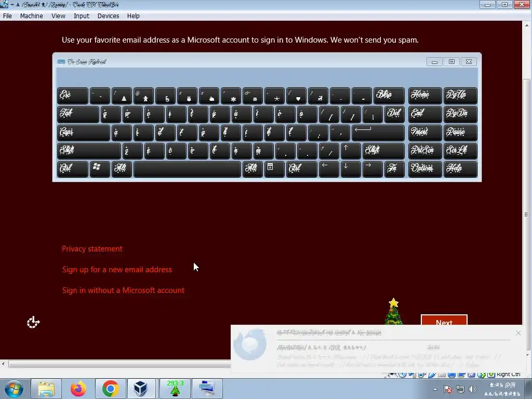Open the Devices menu
The height and width of the screenshot is (399, 532).
[x=108, y=16]
